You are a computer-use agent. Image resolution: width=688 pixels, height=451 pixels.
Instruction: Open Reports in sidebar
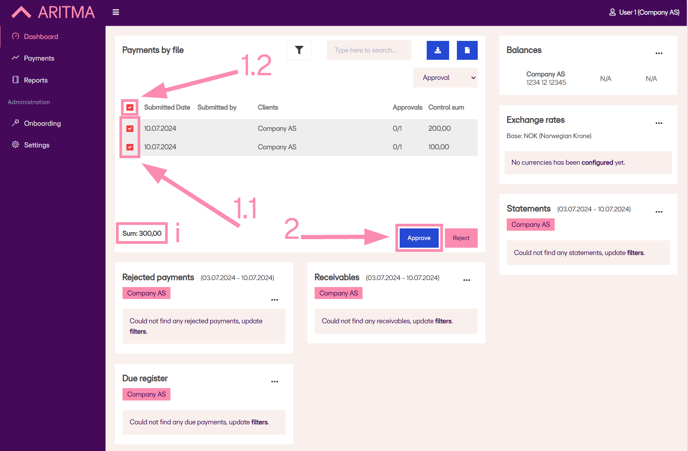[36, 80]
